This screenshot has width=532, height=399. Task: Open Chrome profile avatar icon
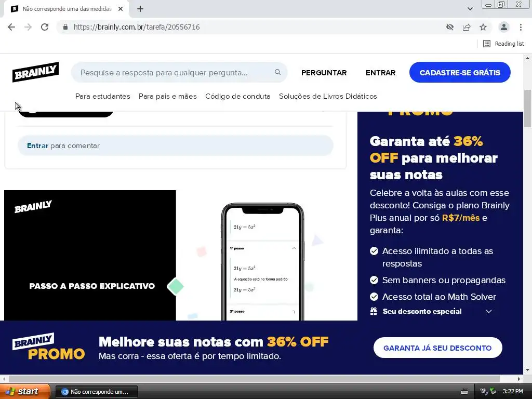(x=504, y=27)
